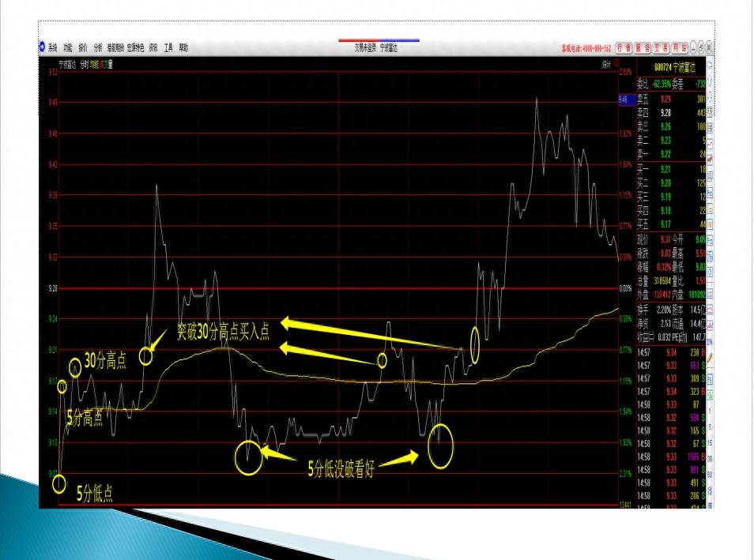This screenshot has height=560, width=754.
Task: Open the 帮助 menu
Action: [183, 47]
